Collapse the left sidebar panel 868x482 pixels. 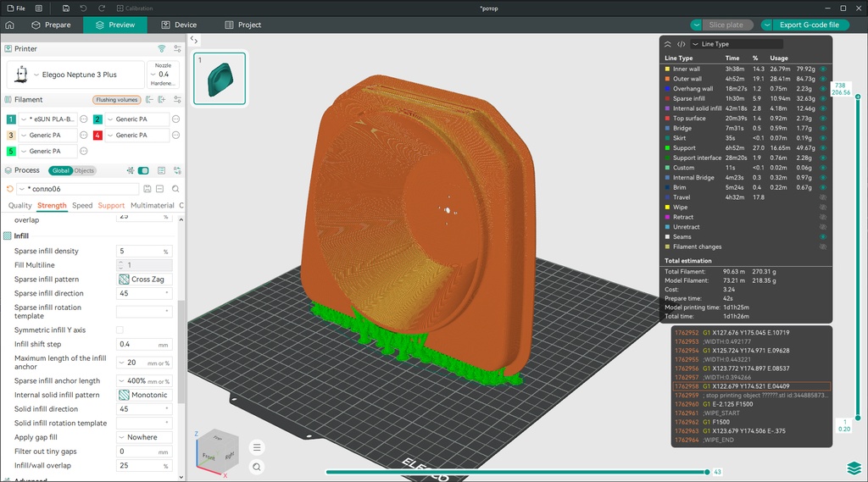[x=194, y=40]
